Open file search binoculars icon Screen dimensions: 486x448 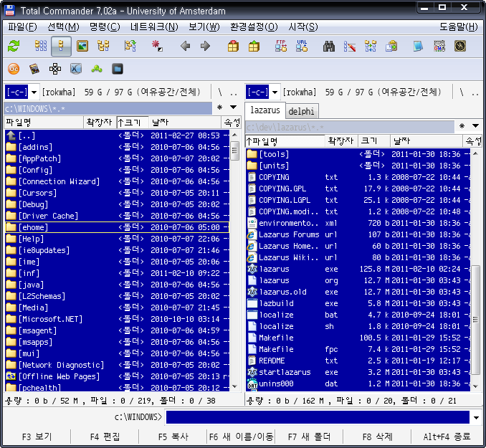click(329, 46)
